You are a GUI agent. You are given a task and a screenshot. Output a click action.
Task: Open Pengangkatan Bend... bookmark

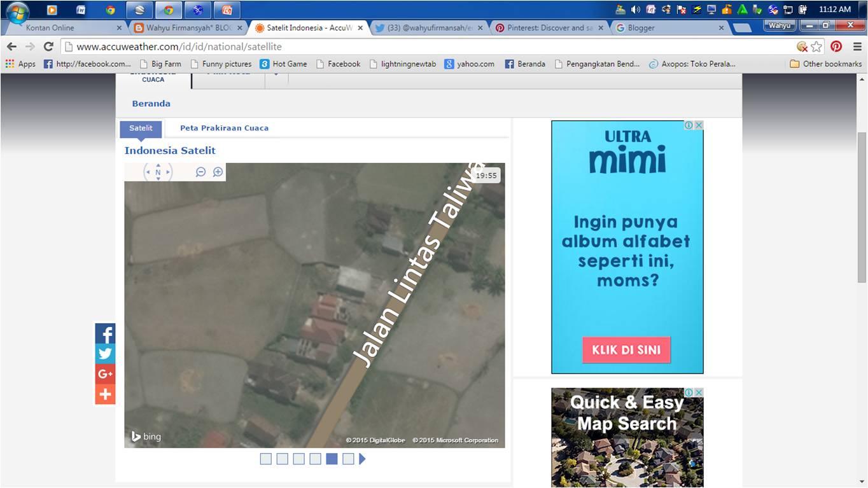click(x=598, y=64)
